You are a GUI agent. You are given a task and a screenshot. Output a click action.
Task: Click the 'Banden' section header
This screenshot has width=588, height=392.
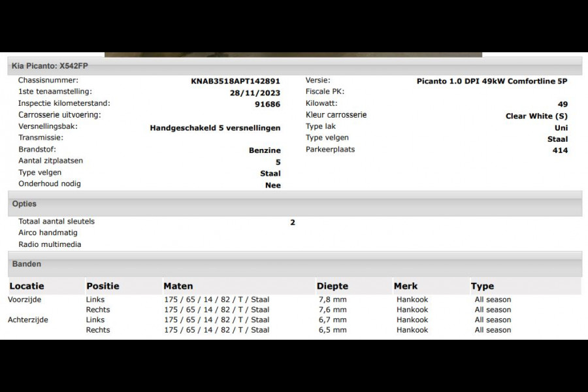[295, 264]
